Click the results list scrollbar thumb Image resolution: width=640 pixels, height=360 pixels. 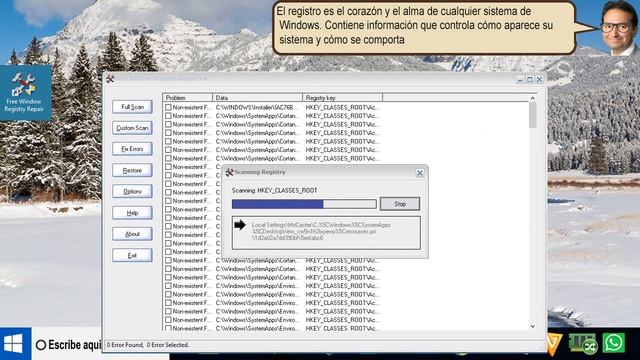tap(533, 115)
